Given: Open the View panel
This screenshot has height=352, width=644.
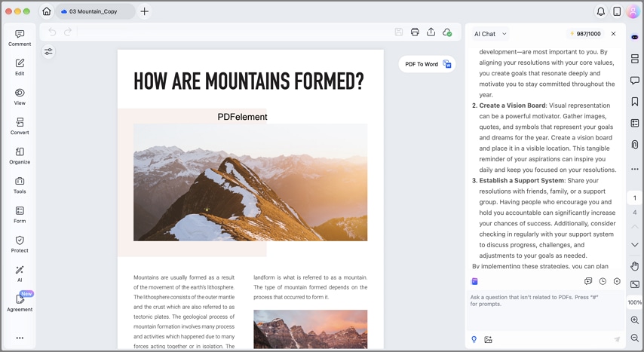Looking at the screenshot, I should [x=20, y=97].
